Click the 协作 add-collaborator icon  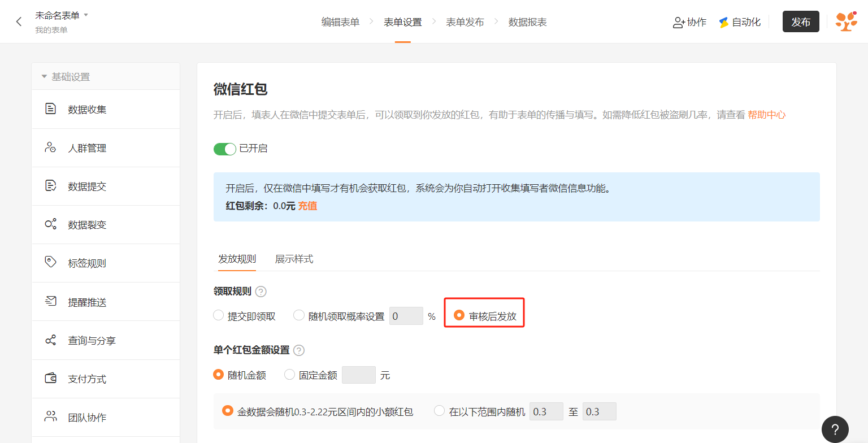(679, 22)
